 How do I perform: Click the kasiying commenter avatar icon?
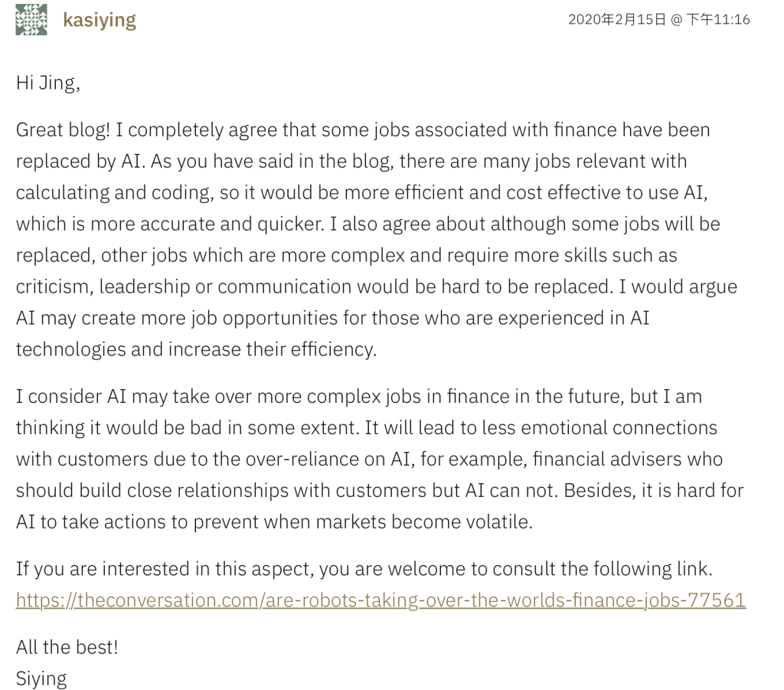point(31,20)
